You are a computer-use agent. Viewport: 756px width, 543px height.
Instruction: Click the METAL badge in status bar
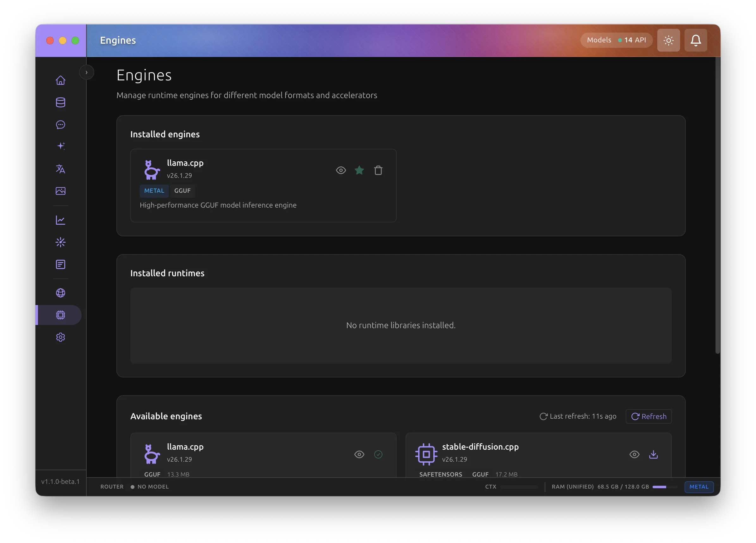tap(699, 487)
